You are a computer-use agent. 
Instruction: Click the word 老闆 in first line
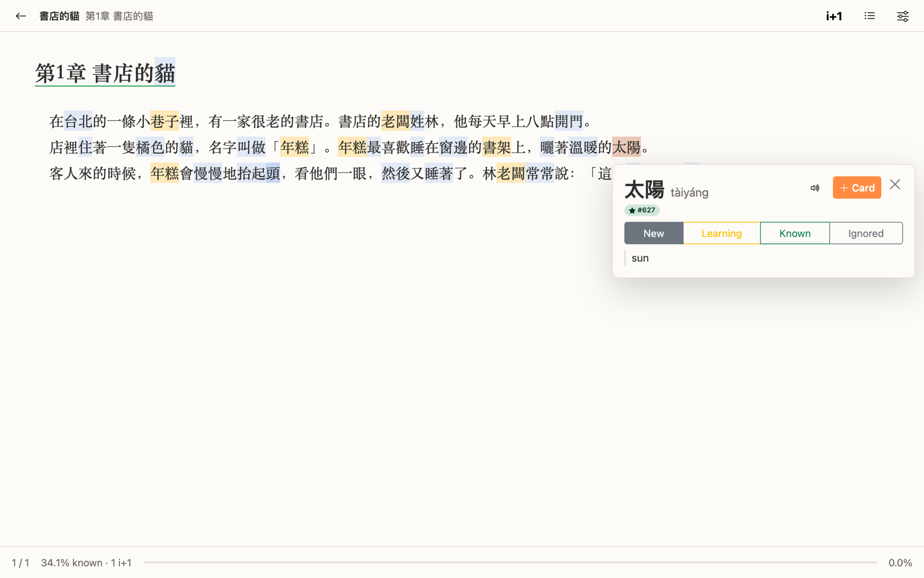396,121
